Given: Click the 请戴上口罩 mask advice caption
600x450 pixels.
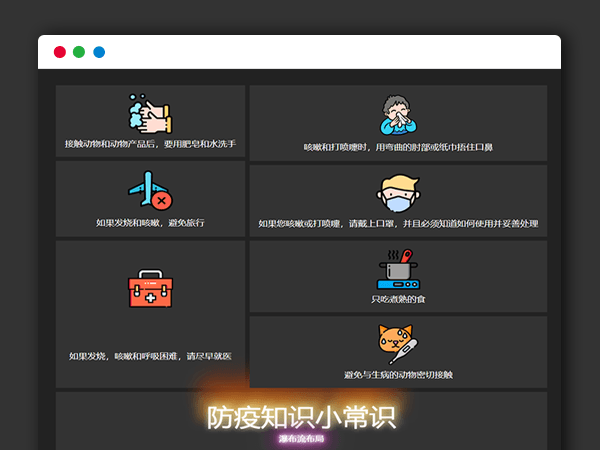Looking at the screenshot, I should click(x=398, y=224).
